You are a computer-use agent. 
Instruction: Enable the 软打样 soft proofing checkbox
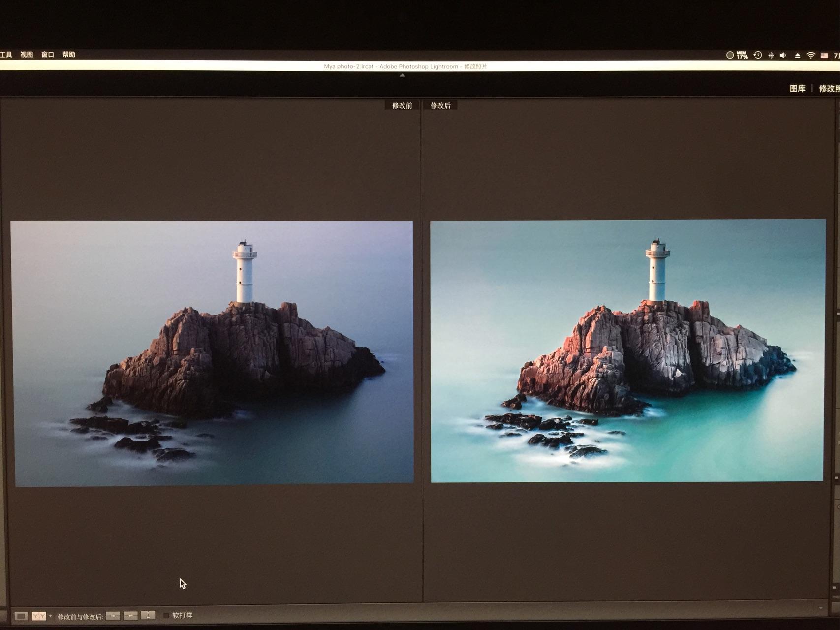tap(166, 615)
